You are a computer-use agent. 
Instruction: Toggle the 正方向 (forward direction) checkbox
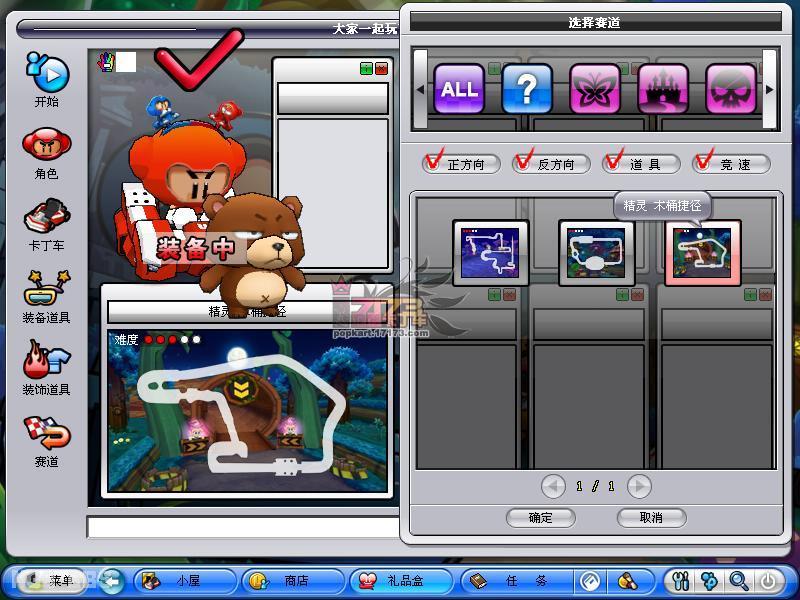pyautogui.click(x=461, y=163)
